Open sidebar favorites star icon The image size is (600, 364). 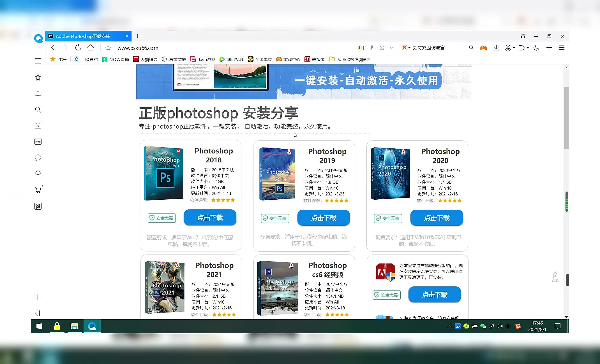(38, 77)
